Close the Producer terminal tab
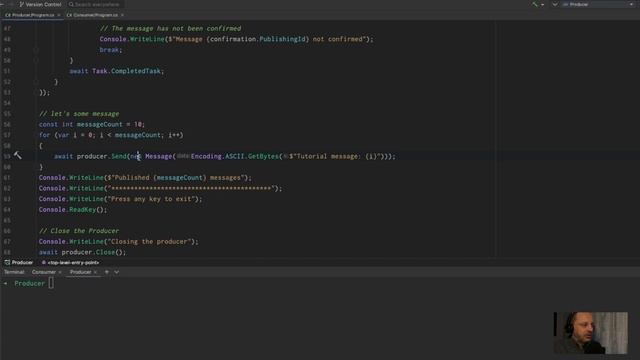 coord(96,272)
